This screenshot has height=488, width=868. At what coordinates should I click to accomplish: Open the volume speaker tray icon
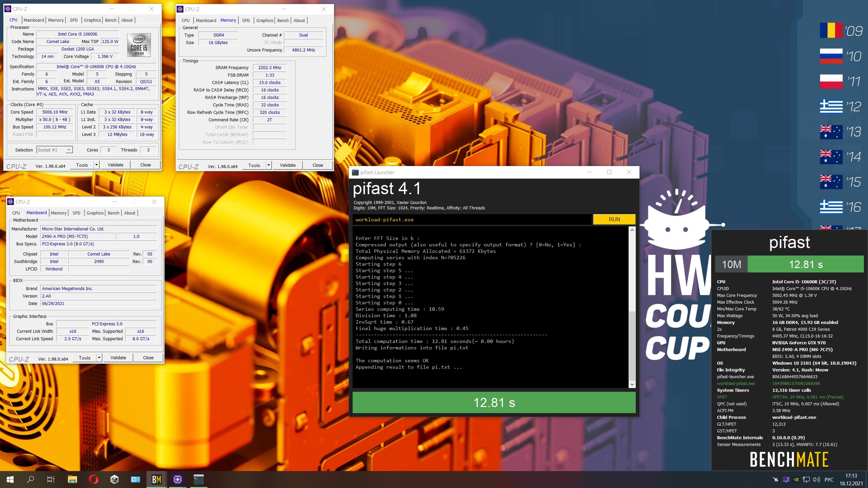pos(816,480)
